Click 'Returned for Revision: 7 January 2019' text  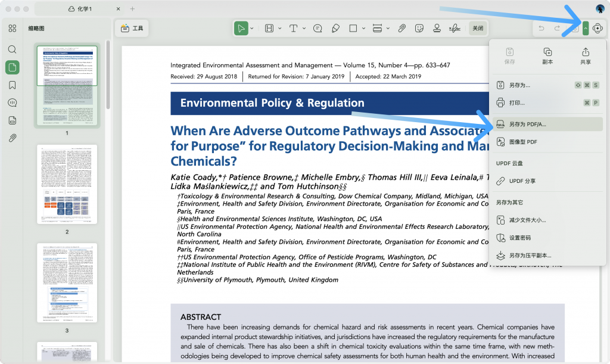(x=296, y=77)
